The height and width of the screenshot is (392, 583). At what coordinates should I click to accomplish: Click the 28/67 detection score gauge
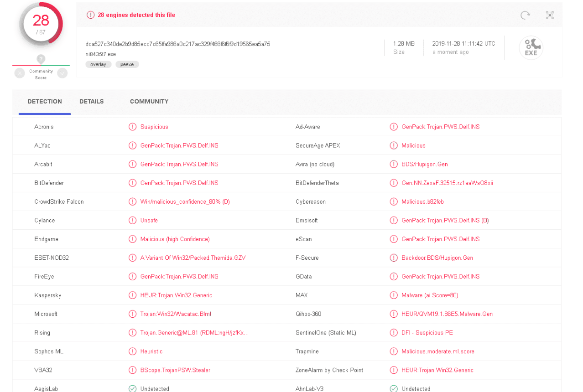pos(41,24)
